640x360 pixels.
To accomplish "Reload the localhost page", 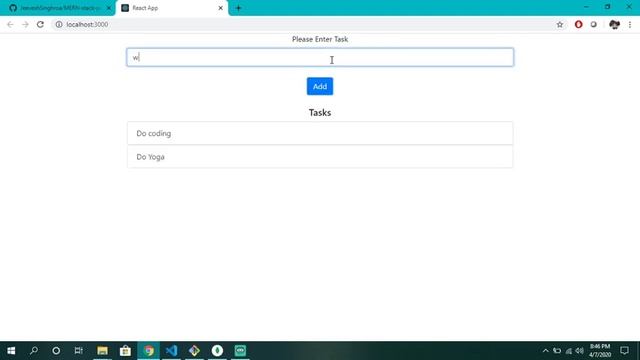I will tap(40, 24).
